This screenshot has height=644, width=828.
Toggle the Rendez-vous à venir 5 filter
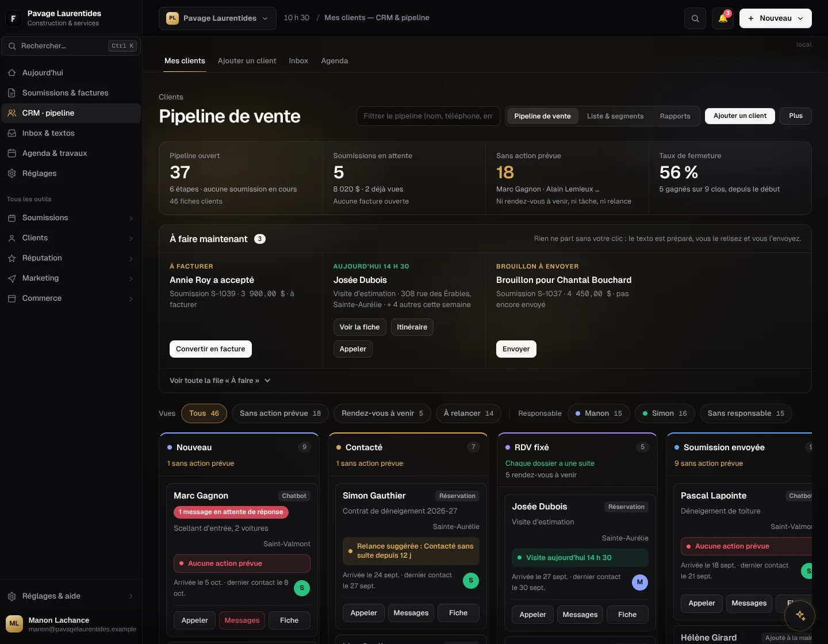click(382, 413)
